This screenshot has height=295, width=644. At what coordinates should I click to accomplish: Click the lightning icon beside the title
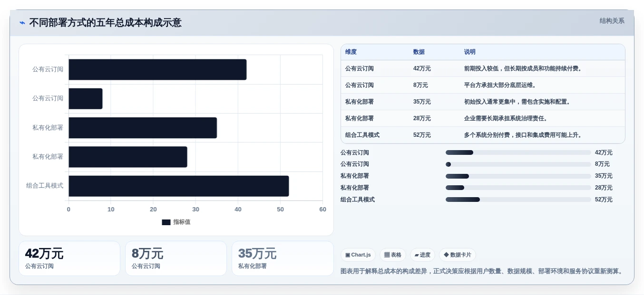[x=22, y=22]
